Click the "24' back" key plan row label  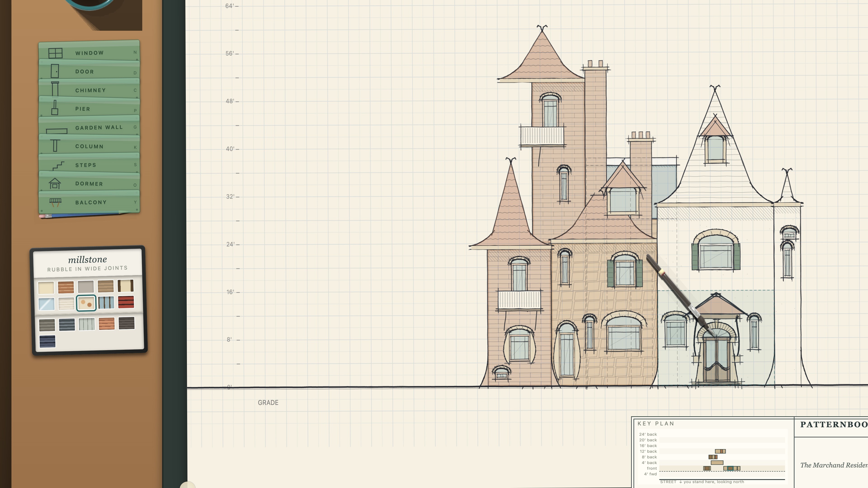(x=648, y=434)
